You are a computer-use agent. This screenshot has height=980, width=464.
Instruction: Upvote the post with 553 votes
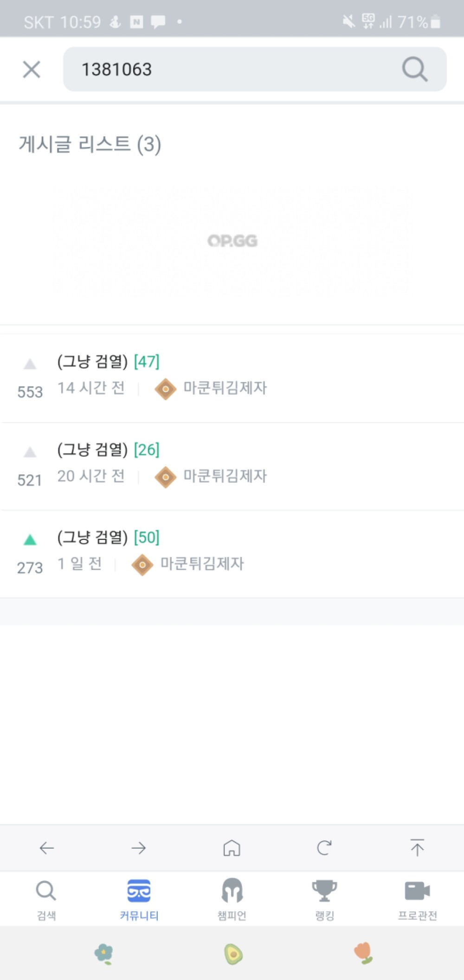pyautogui.click(x=30, y=364)
